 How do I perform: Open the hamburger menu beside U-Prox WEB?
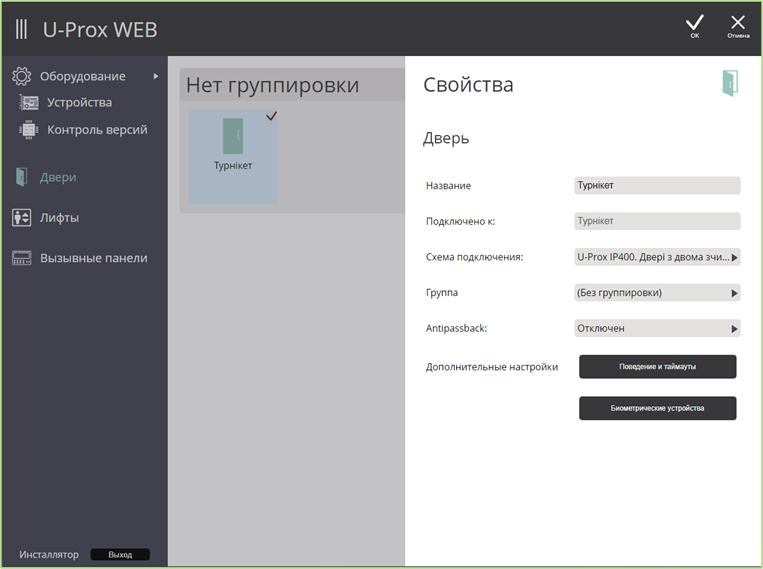[x=21, y=29]
